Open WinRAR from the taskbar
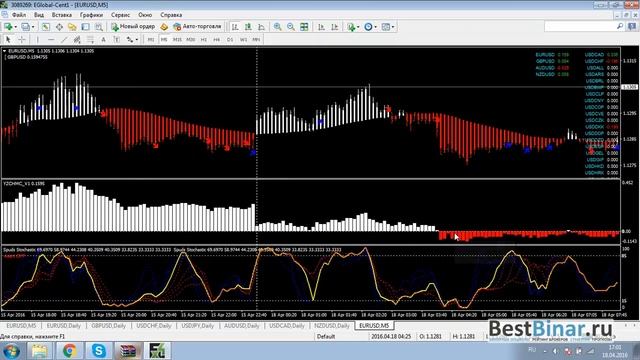The height and width of the screenshot is (360, 640). pyautogui.click(x=128, y=351)
